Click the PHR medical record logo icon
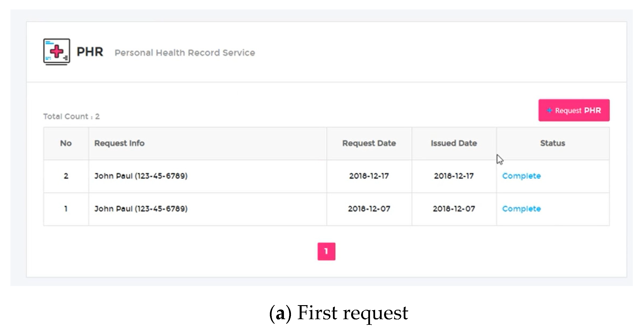This screenshot has height=334, width=644. (57, 51)
